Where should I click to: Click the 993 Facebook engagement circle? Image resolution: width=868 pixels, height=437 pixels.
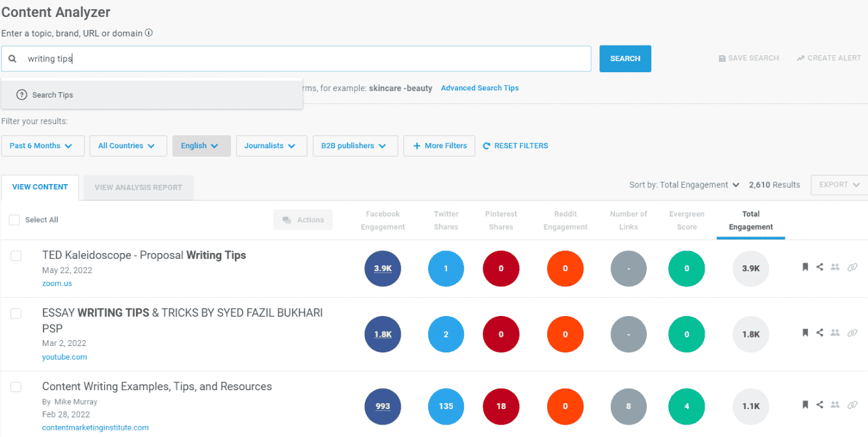click(x=383, y=406)
